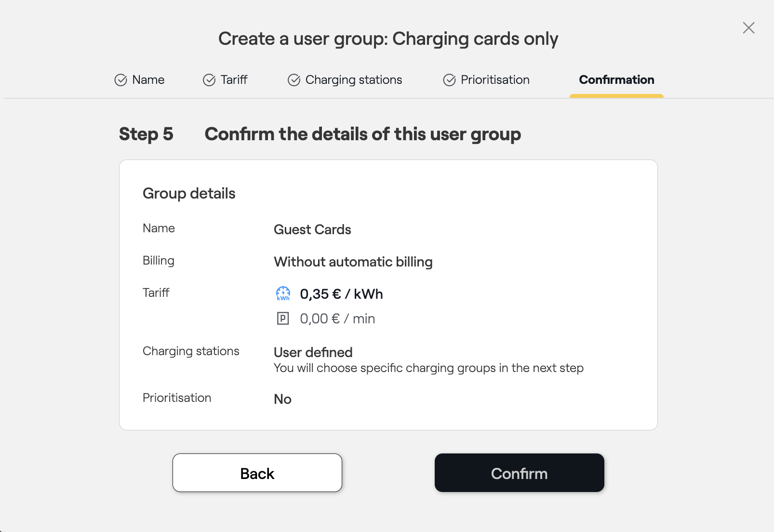Click the 'Group details' heading
This screenshot has width=774, height=532.
click(x=189, y=193)
